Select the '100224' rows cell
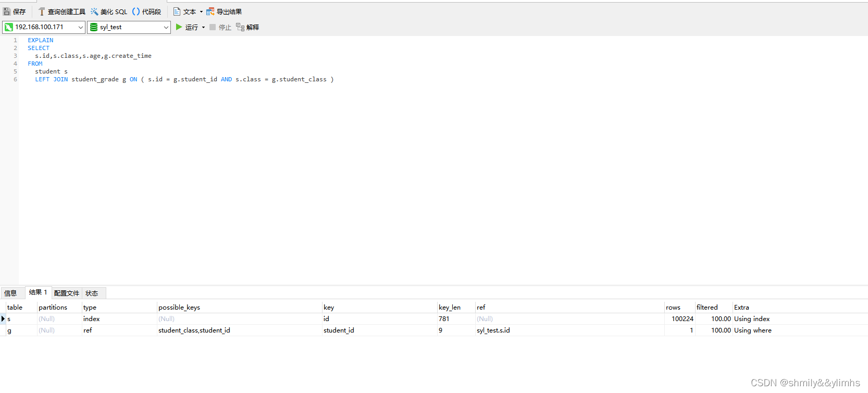Image resolution: width=868 pixels, height=393 pixels. (x=679, y=319)
